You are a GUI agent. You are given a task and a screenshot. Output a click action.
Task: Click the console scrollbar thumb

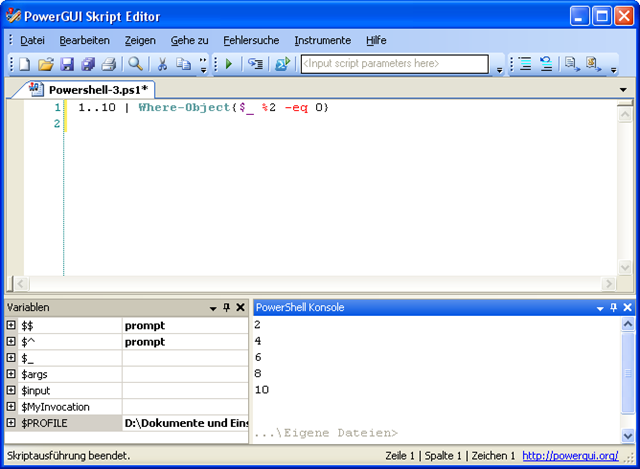[x=627, y=373]
